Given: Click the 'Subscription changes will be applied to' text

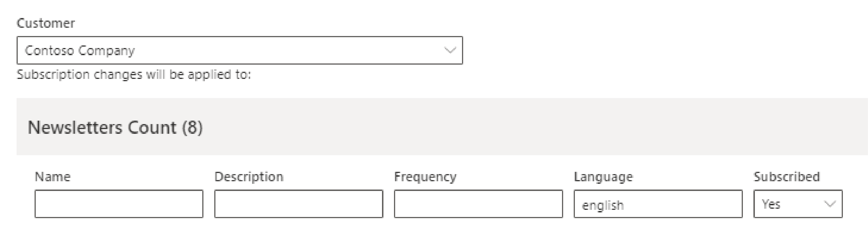Looking at the screenshot, I should (134, 74).
